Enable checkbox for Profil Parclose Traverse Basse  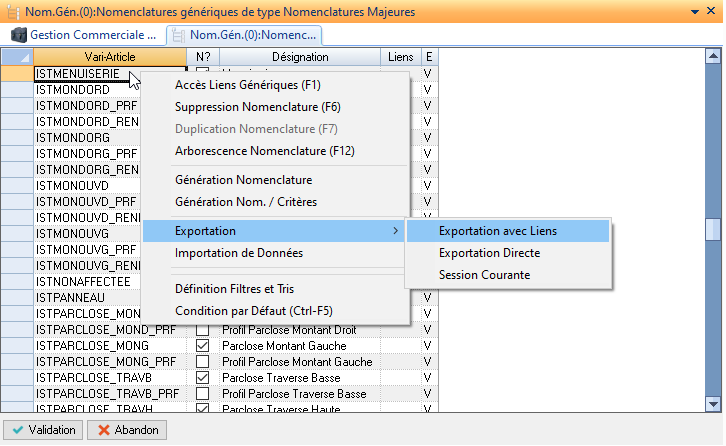tap(203, 394)
